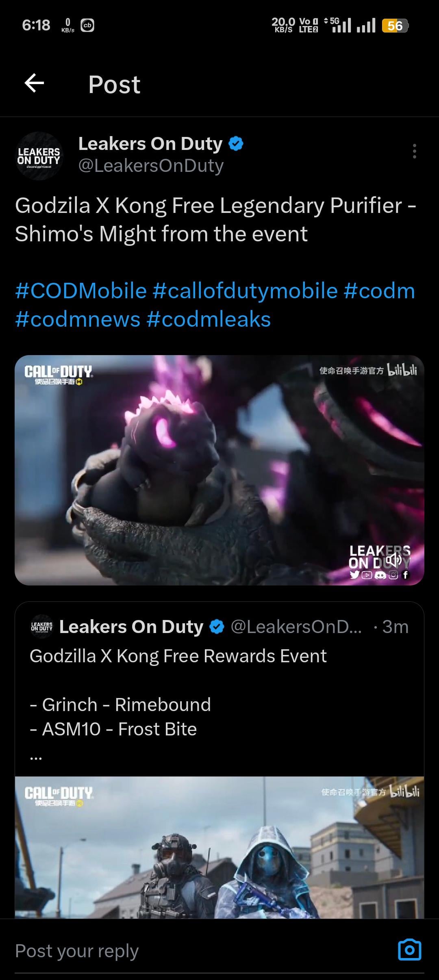Open the #codmnews hashtag
The width and height of the screenshot is (439, 980).
pyautogui.click(x=78, y=319)
